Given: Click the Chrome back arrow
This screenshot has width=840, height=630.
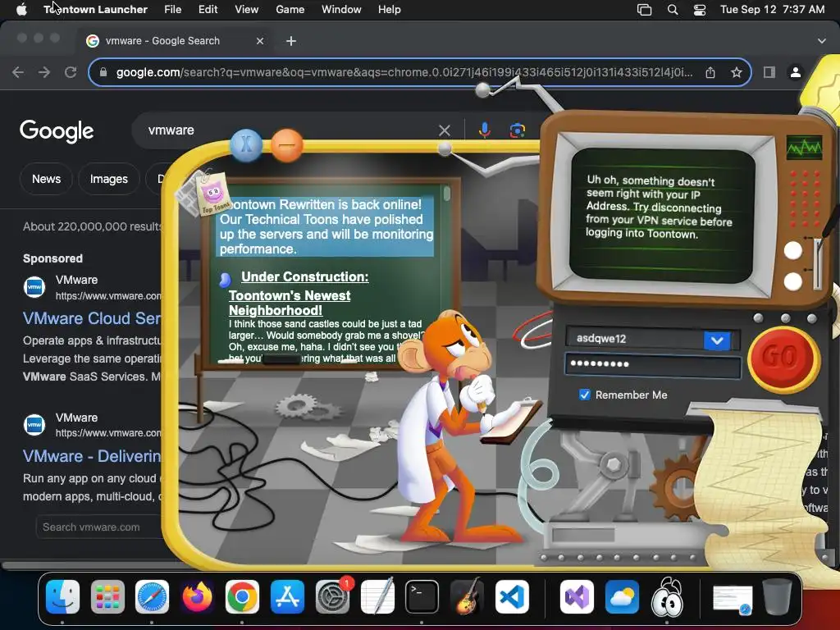Looking at the screenshot, I should tap(18, 72).
